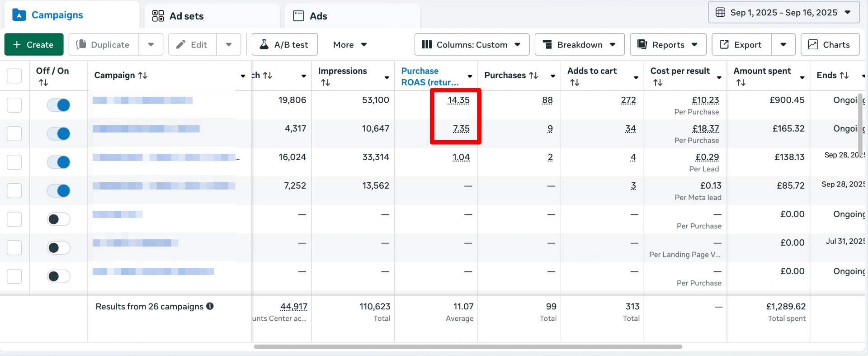The image size is (868, 356).
Task: Tick the select-all checkbox in header
Action: tap(14, 76)
